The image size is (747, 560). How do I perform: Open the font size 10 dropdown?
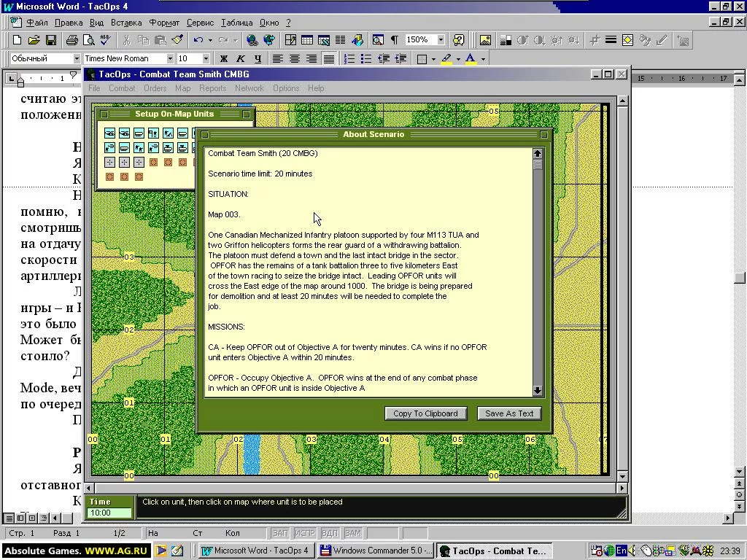coord(206,58)
